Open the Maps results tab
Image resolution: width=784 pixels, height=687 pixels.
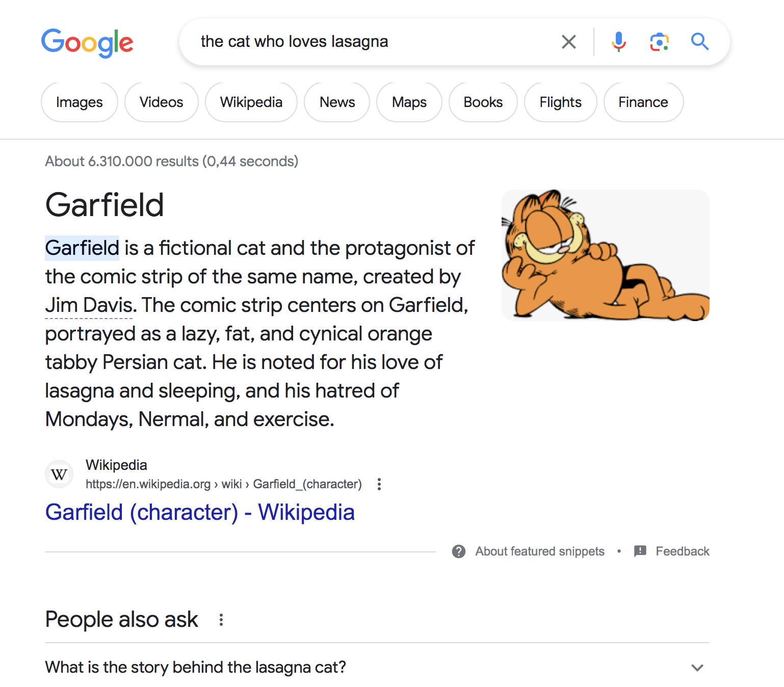click(x=409, y=102)
